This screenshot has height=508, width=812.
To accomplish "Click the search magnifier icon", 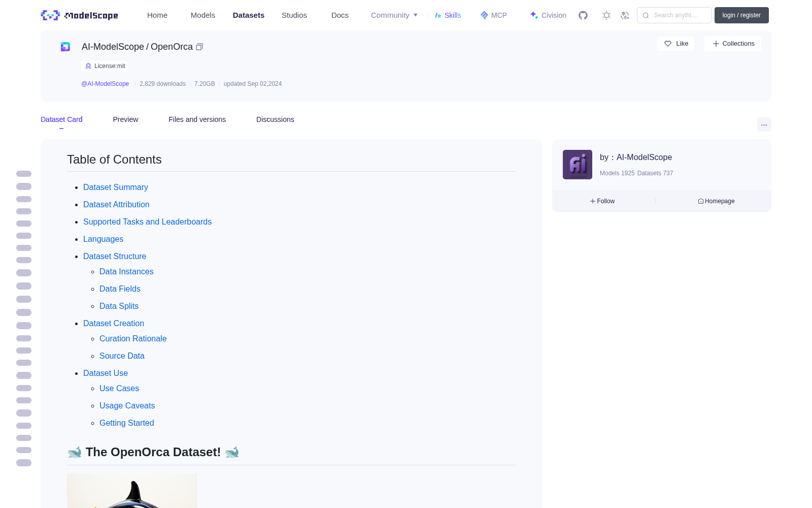I will (x=646, y=15).
